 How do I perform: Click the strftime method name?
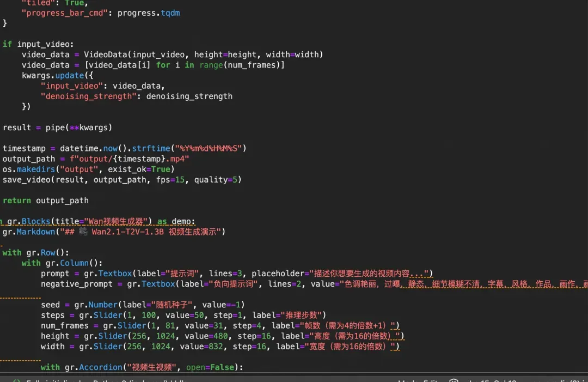[x=151, y=149]
